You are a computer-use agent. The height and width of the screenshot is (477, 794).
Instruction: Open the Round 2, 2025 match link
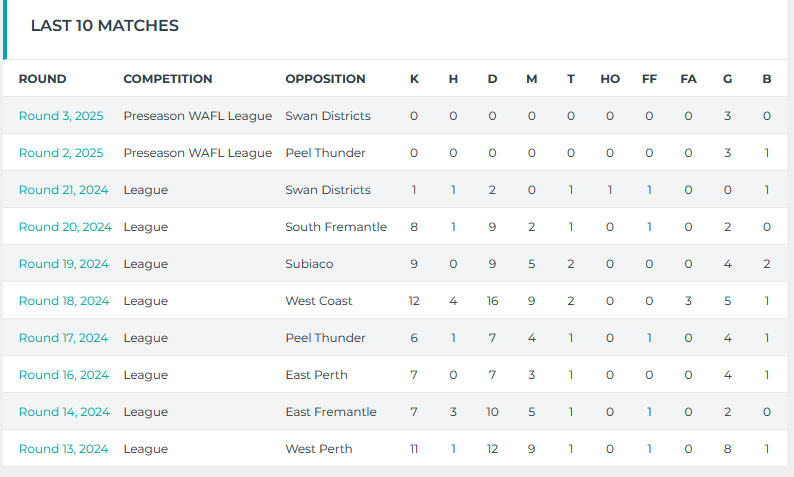[61, 153]
